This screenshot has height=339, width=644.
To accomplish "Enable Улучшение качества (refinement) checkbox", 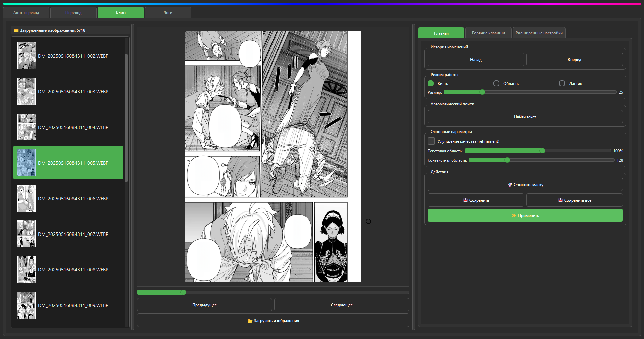I will [431, 141].
